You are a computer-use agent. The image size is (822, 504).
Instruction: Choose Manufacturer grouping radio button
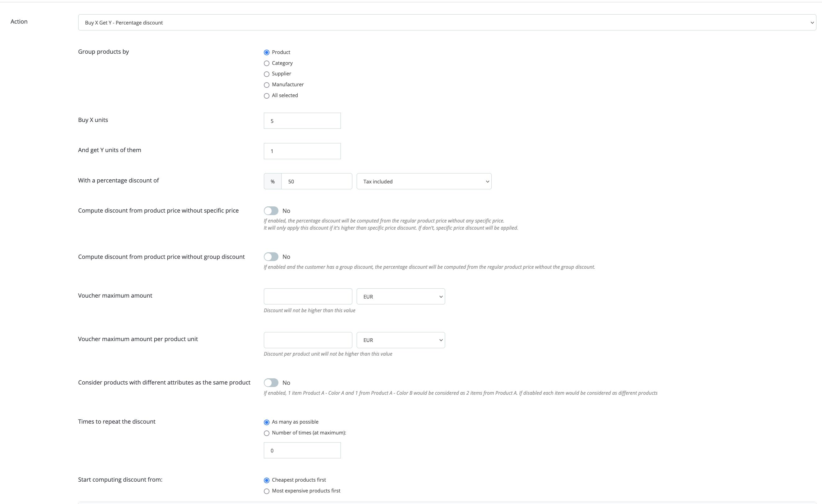pyautogui.click(x=267, y=85)
